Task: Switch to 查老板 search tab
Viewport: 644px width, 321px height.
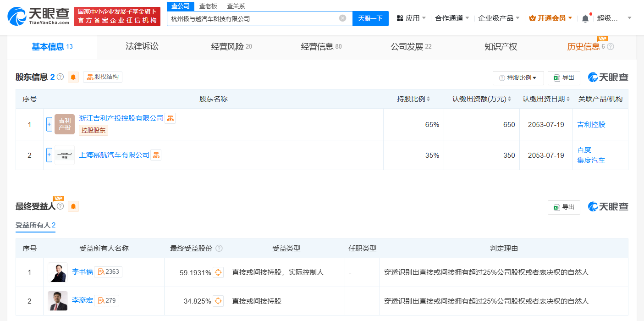Action: (208, 6)
